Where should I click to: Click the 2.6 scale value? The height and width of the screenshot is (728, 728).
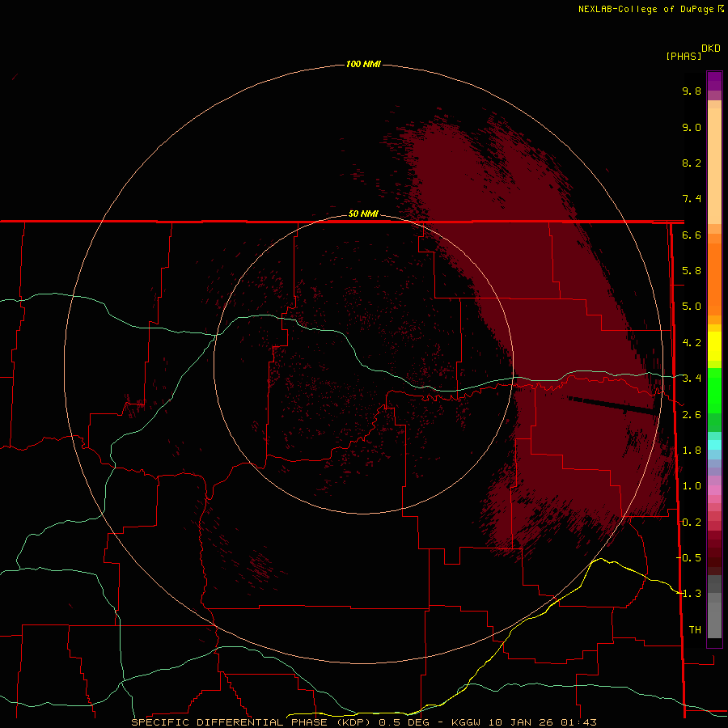[692, 415]
